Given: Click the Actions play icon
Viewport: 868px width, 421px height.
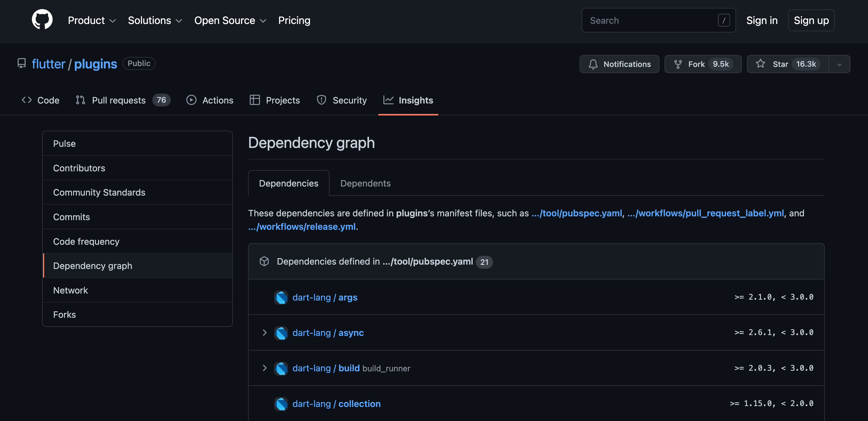Looking at the screenshot, I should [191, 100].
